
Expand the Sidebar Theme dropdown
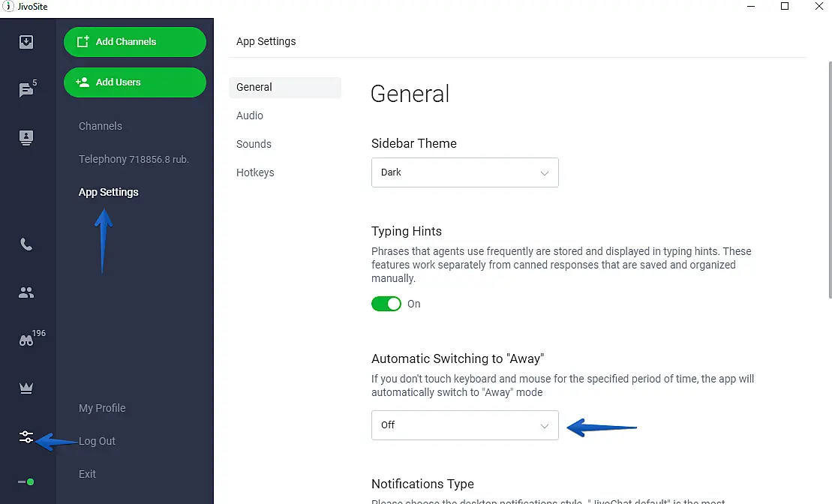(464, 172)
